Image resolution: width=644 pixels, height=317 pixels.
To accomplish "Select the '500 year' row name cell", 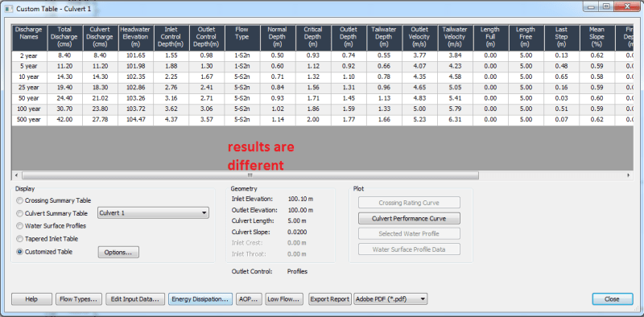I will pos(29,120).
